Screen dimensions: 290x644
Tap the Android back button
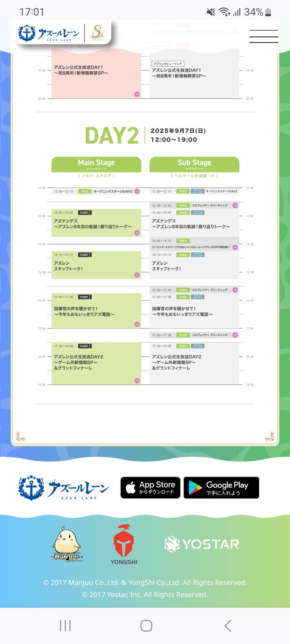tap(228, 626)
